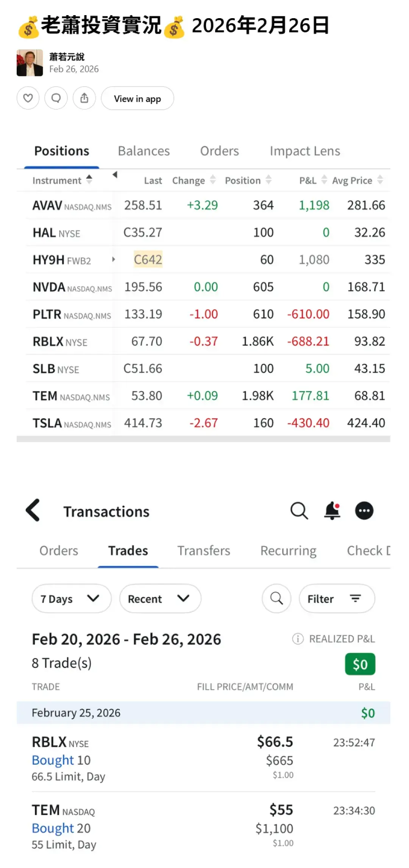This screenshot has height=868, width=409.
Task: Click the trades search magnifier button
Action: (x=276, y=598)
